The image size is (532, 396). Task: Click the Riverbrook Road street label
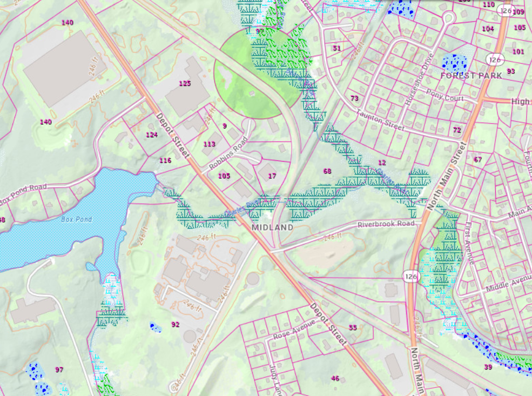click(386, 224)
